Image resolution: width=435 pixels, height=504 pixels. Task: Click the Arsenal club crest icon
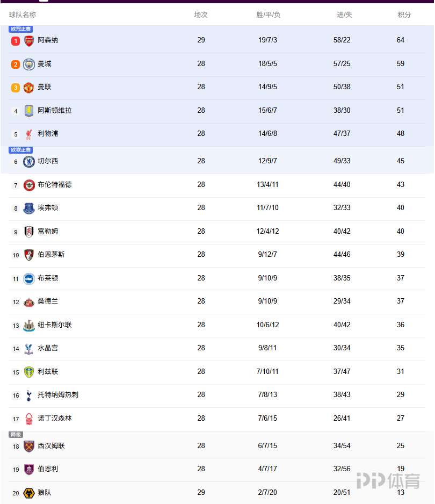pyautogui.click(x=29, y=41)
